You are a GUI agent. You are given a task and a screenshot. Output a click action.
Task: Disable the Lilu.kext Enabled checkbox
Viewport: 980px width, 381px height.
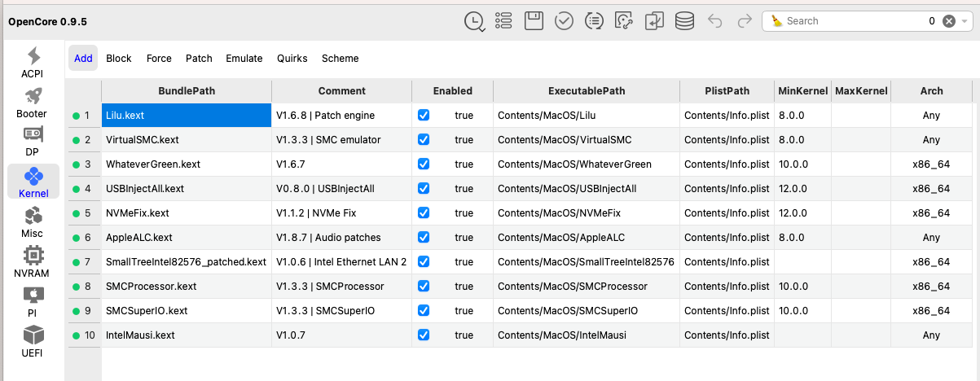pos(424,116)
